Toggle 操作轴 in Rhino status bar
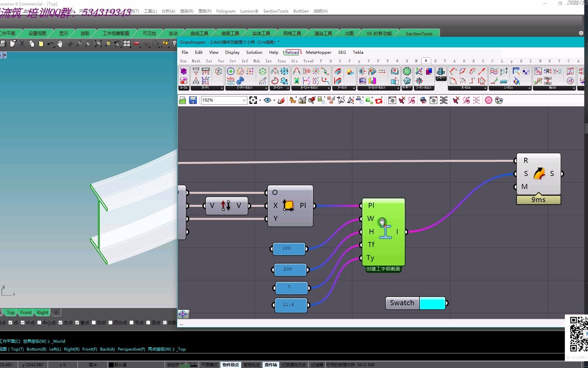 click(x=271, y=365)
